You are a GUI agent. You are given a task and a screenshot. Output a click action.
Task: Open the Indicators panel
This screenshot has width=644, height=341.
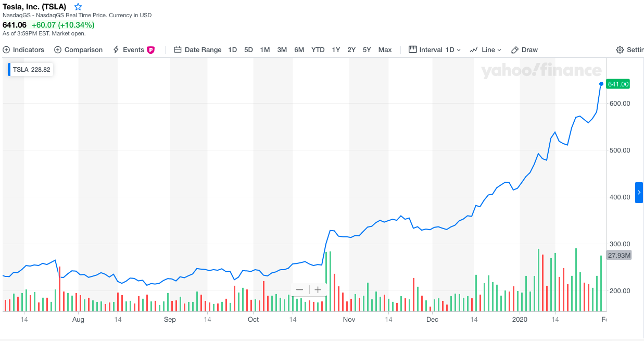coord(23,50)
